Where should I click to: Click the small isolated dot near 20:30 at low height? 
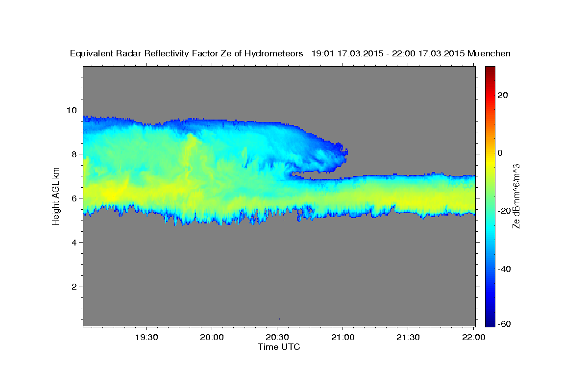click(279, 318)
